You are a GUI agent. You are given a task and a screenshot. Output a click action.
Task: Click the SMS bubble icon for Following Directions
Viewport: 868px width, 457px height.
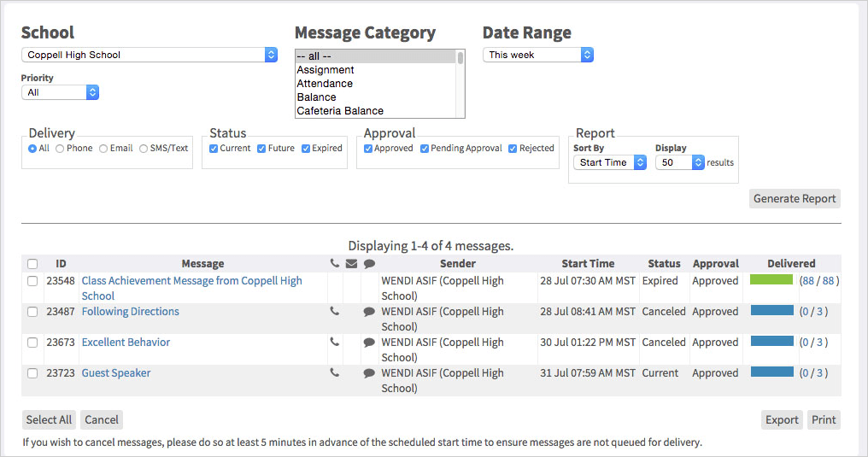(369, 312)
